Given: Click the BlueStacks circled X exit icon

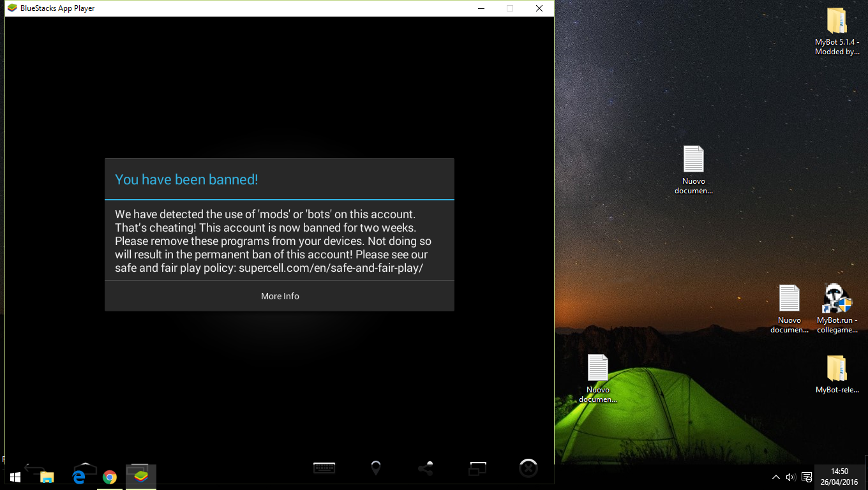Looking at the screenshot, I should (x=528, y=468).
